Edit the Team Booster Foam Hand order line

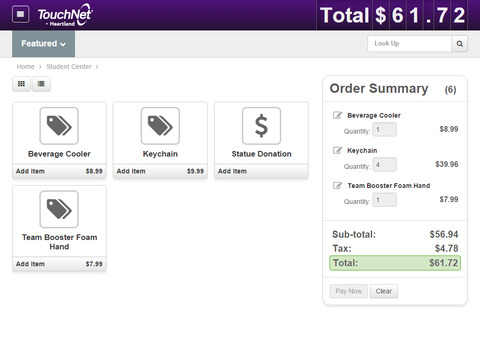coord(337,185)
